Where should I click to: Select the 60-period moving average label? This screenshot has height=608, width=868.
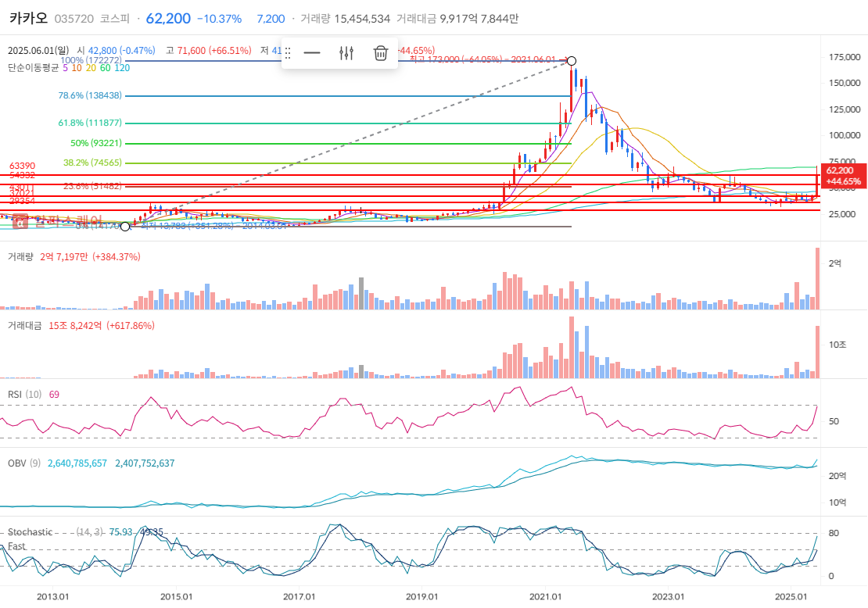click(x=106, y=68)
